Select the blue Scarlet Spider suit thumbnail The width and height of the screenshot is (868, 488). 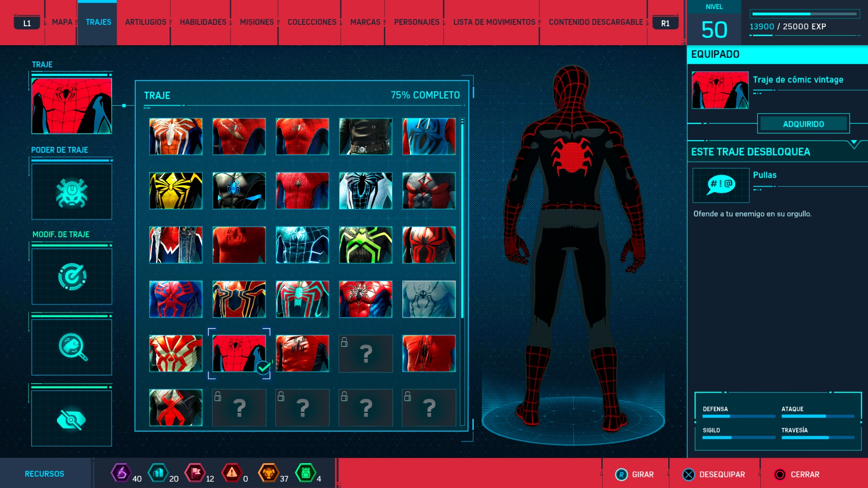429,136
